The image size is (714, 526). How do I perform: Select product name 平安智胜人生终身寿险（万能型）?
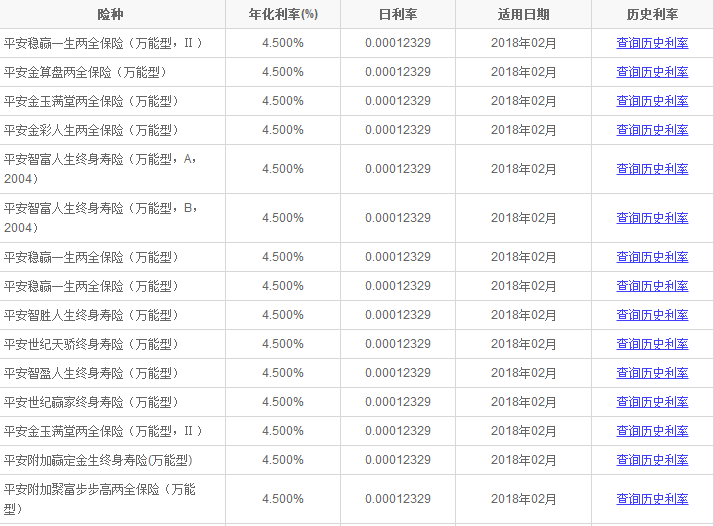pos(91,315)
